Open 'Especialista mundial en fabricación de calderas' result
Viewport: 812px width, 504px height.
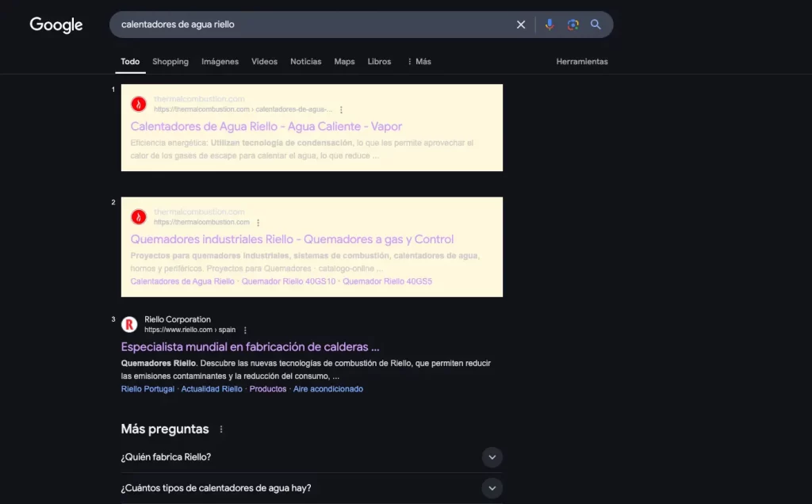[250, 346]
